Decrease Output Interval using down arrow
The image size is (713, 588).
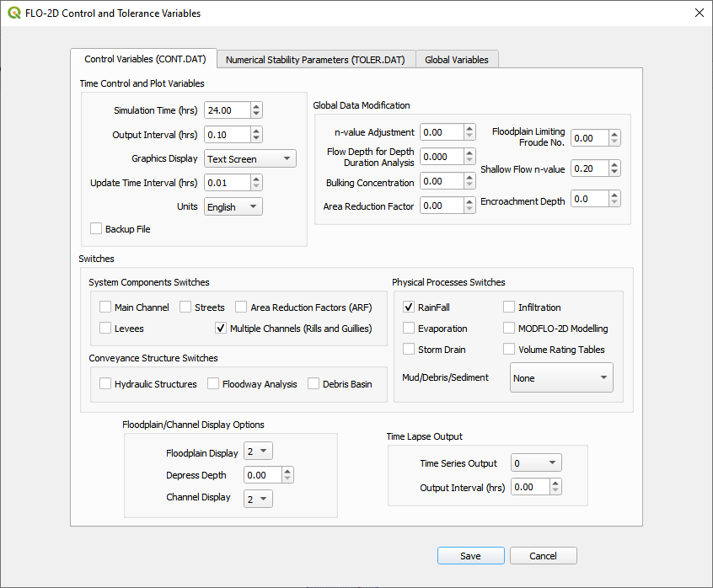pos(256,138)
